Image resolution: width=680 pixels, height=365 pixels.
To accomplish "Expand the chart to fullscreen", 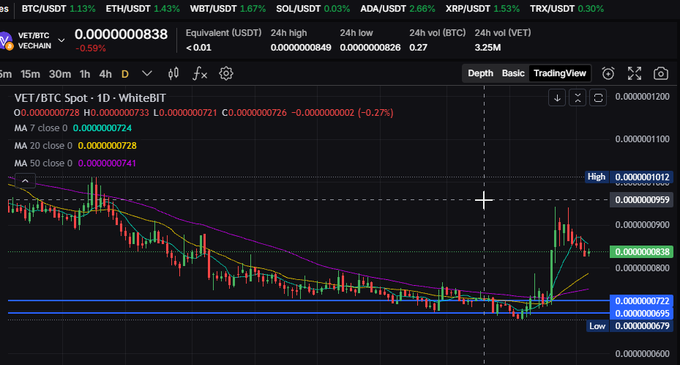I will 634,74.
